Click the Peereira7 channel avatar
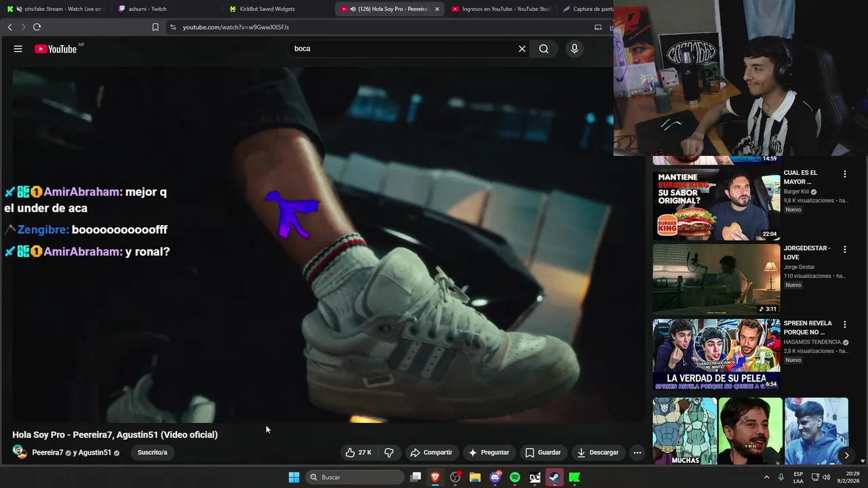This screenshot has height=488, width=868. (x=20, y=452)
